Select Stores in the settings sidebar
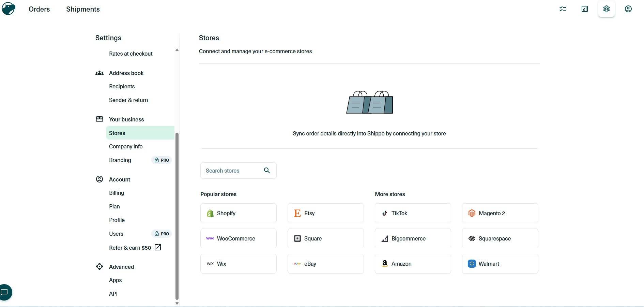The image size is (644, 307). (140, 133)
